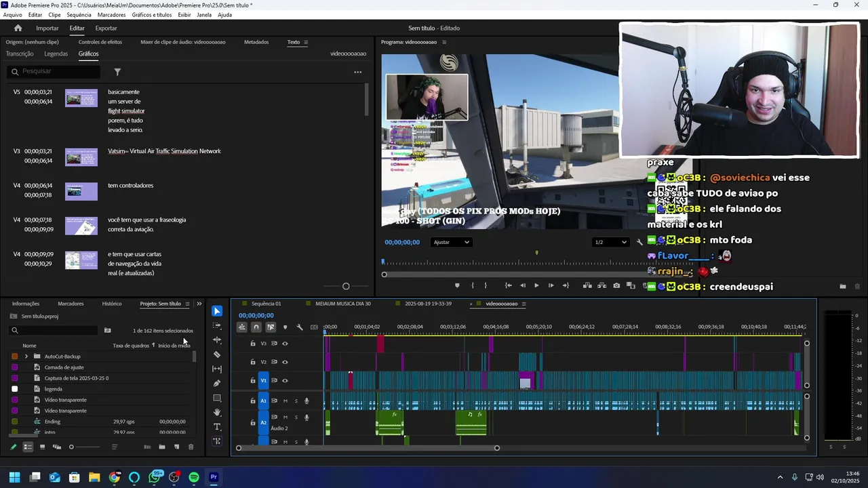Show hidden system tray icons

(780, 477)
